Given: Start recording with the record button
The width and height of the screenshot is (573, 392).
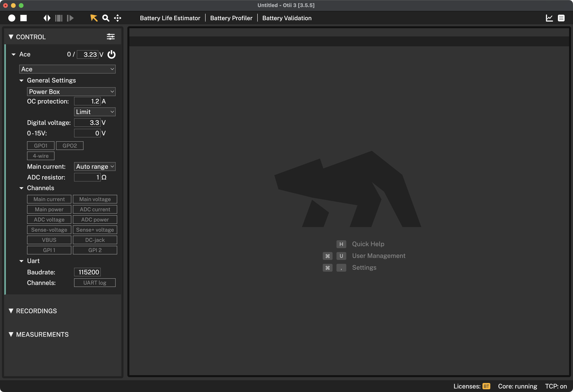Looking at the screenshot, I should click(x=12, y=18).
